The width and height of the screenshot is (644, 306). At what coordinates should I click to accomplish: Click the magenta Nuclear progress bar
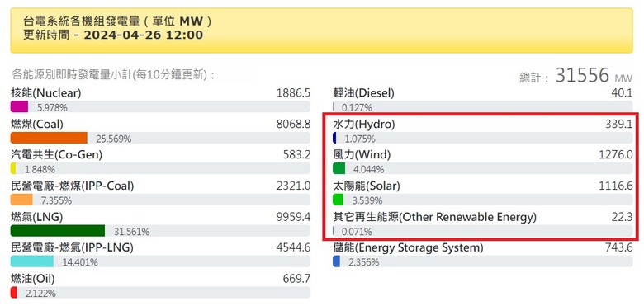[x=19, y=106]
